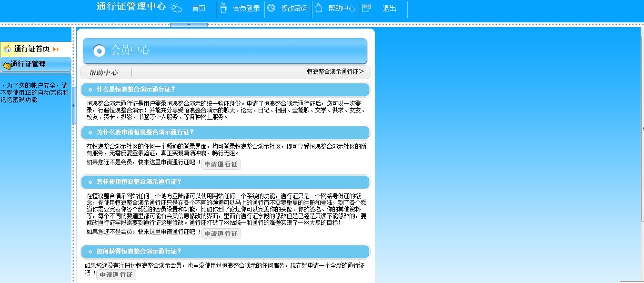Screen dimensions: 644x283
Task: Expand the 通行证管理 sidebar section
Action: tap(36, 64)
